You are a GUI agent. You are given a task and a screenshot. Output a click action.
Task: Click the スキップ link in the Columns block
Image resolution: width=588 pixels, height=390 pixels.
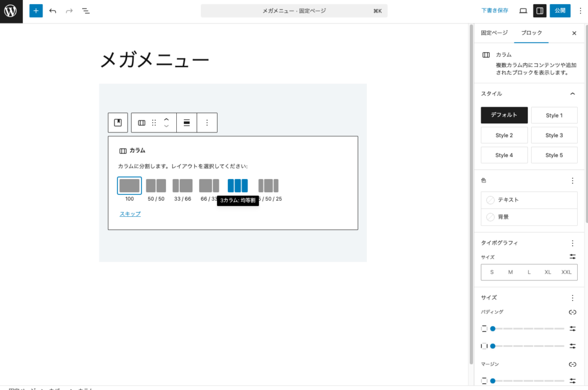pyautogui.click(x=129, y=213)
